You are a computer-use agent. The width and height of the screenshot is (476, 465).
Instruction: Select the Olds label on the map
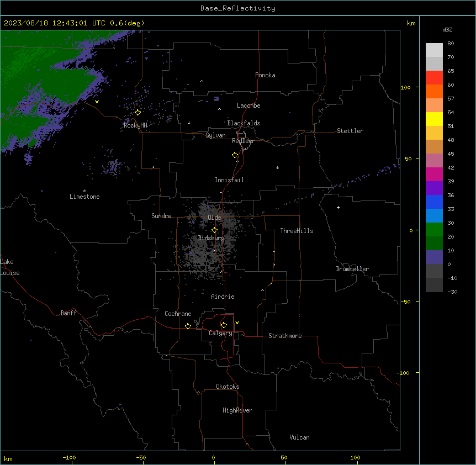click(x=214, y=218)
